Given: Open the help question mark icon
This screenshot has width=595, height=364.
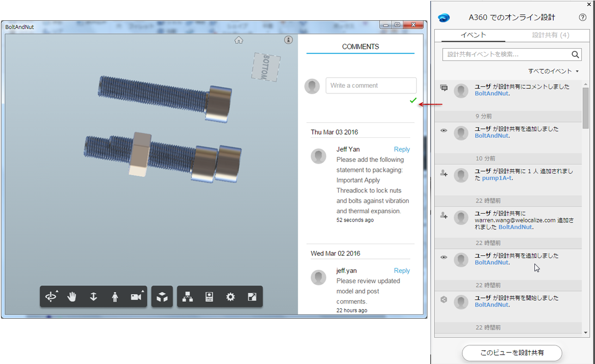Looking at the screenshot, I should point(582,18).
